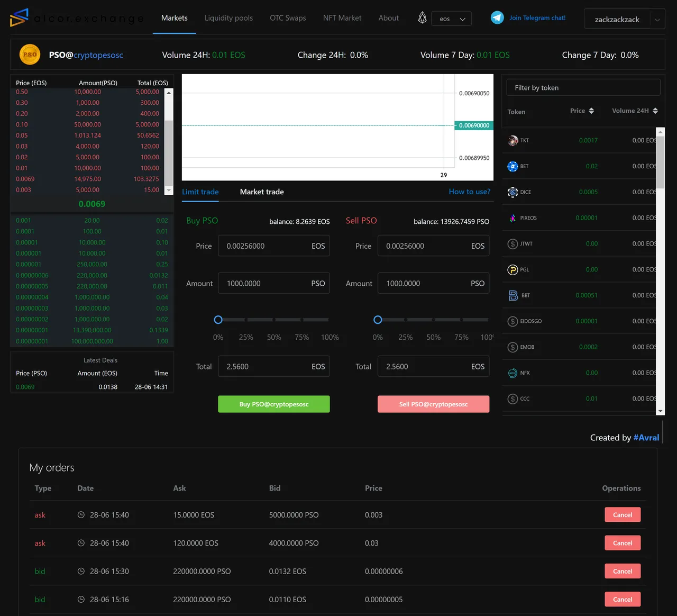Open the About page
Screen dimensions: 677x616
tap(389, 18)
